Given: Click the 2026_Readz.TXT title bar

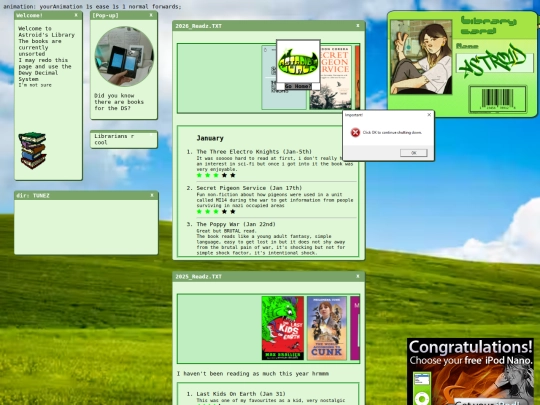Looking at the screenshot, I should tap(269, 26).
